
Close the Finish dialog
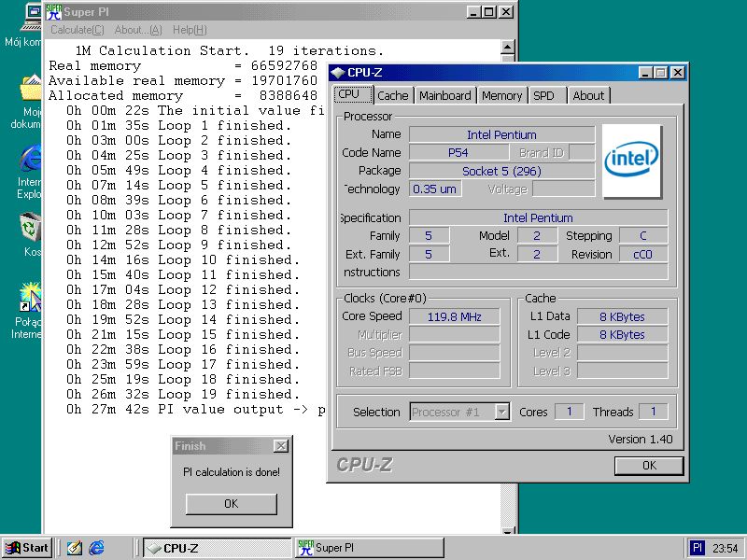[x=281, y=446]
